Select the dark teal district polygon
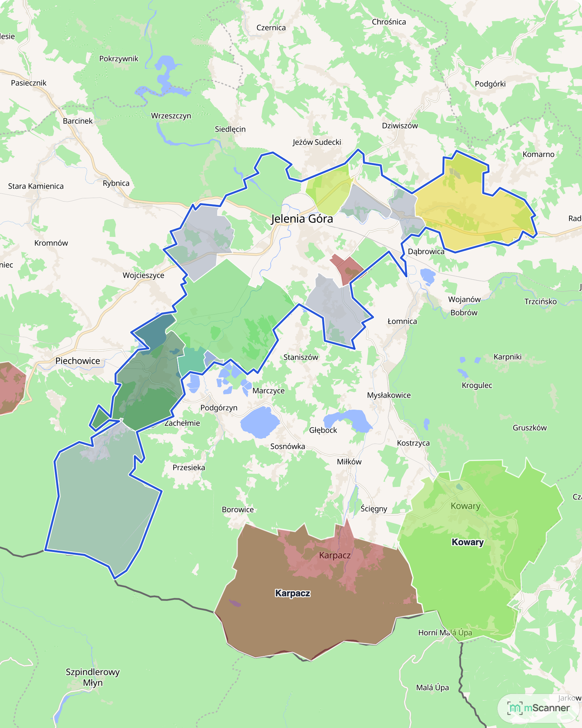The height and width of the screenshot is (728, 582). pyautogui.click(x=154, y=332)
